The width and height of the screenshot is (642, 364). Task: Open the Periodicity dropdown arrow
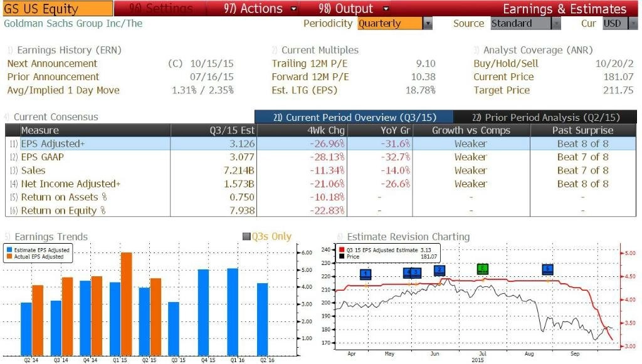pyautogui.click(x=428, y=23)
